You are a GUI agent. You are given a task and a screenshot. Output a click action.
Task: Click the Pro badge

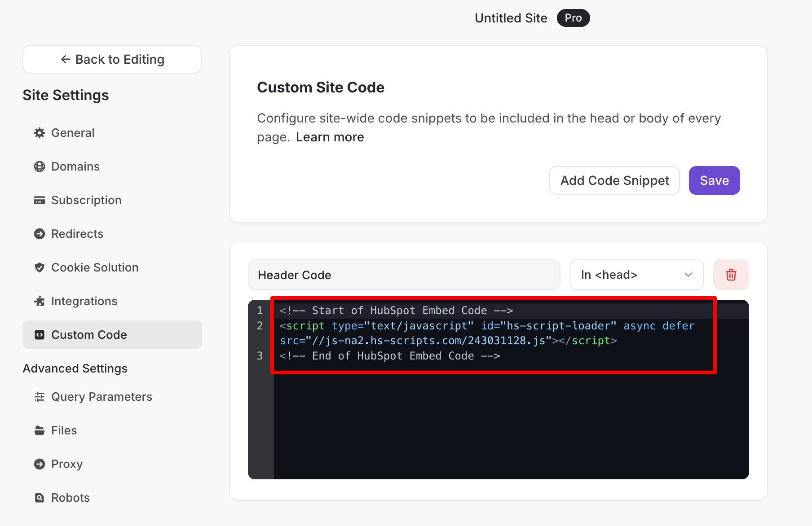[x=574, y=18]
